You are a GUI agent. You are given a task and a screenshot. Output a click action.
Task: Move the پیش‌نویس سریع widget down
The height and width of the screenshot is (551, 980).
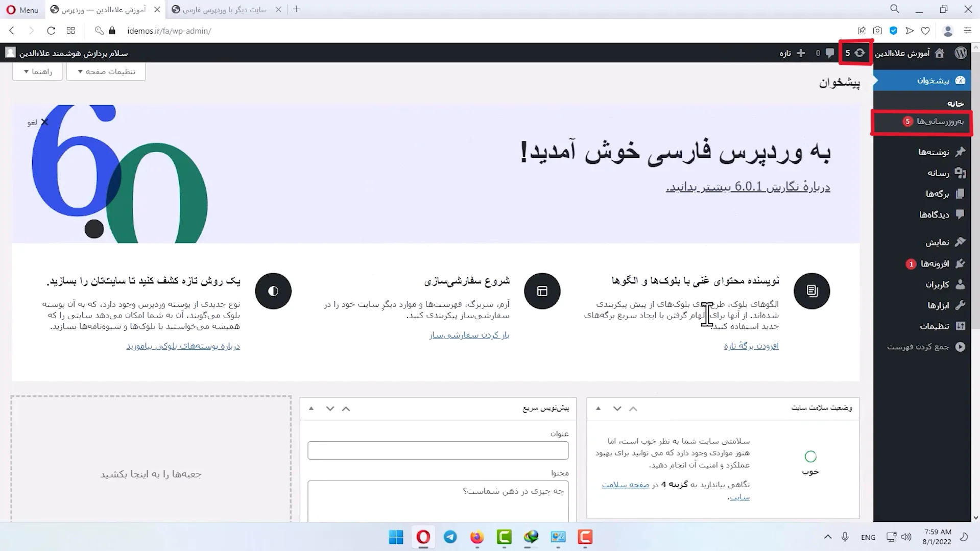[330, 409]
